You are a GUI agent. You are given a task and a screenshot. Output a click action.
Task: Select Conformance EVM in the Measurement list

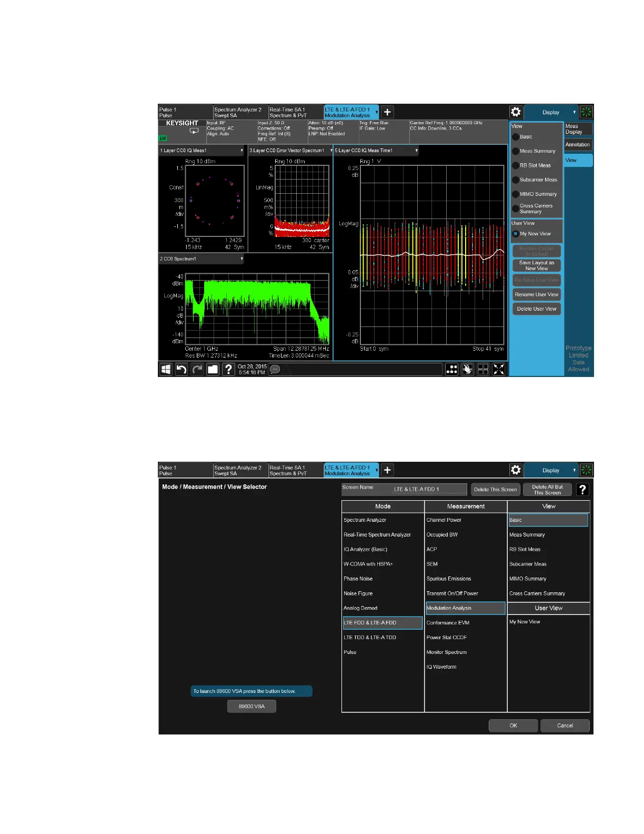(448, 623)
